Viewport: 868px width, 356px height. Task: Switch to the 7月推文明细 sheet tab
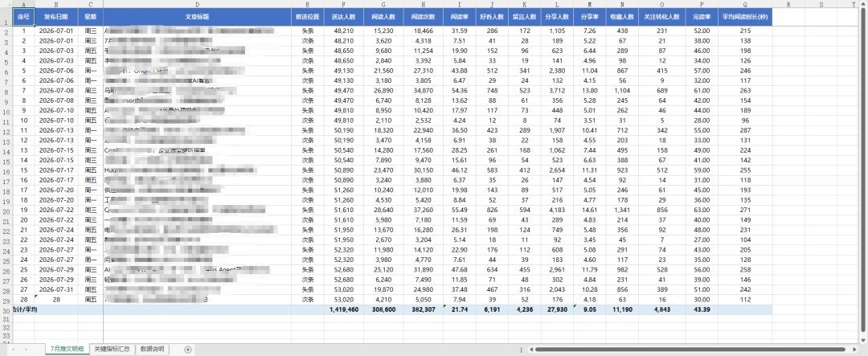click(x=67, y=350)
